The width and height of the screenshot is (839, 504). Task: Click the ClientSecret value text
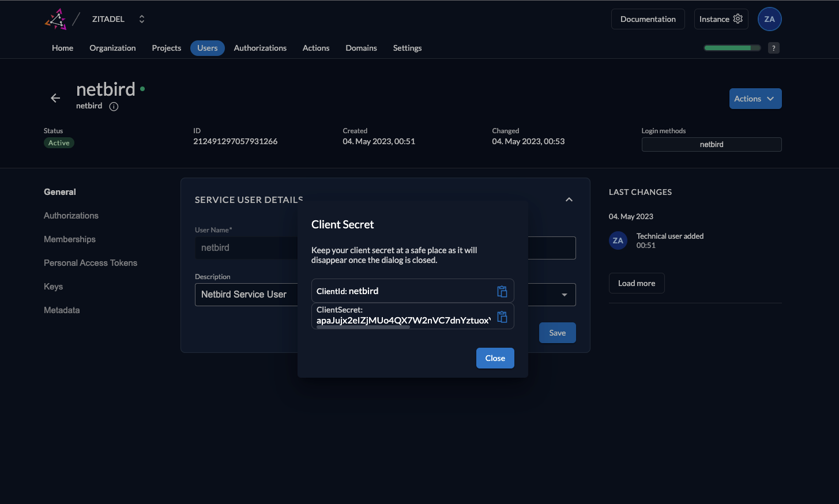(x=404, y=321)
